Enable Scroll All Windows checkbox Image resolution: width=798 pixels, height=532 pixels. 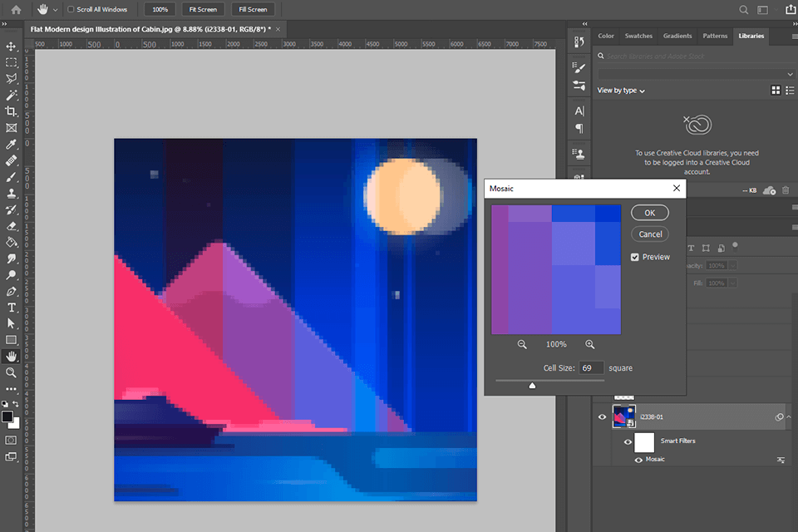[70, 10]
